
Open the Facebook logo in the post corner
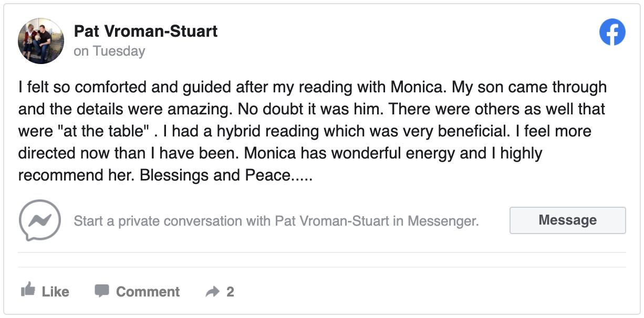click(612, 33)
